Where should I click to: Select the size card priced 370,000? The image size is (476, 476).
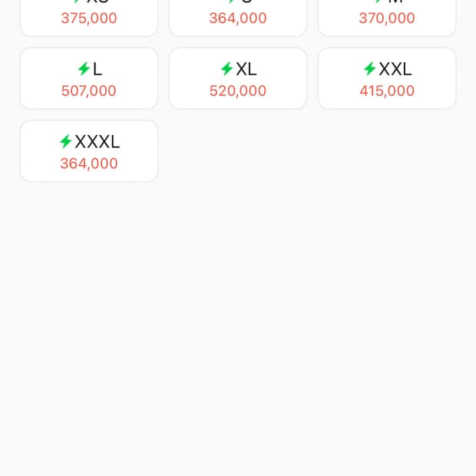(387, 18)
